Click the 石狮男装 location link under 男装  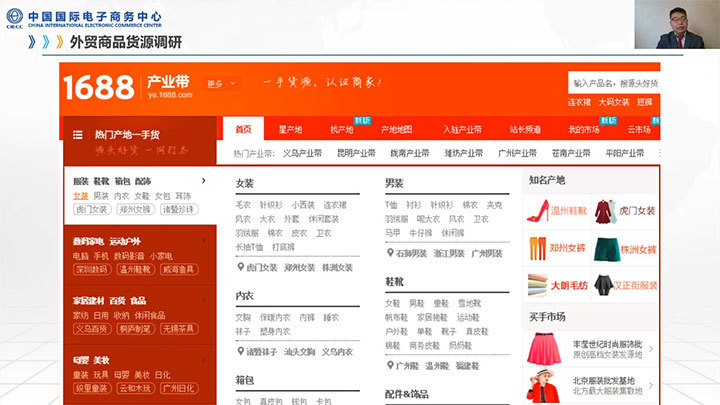tap(410, 254)
